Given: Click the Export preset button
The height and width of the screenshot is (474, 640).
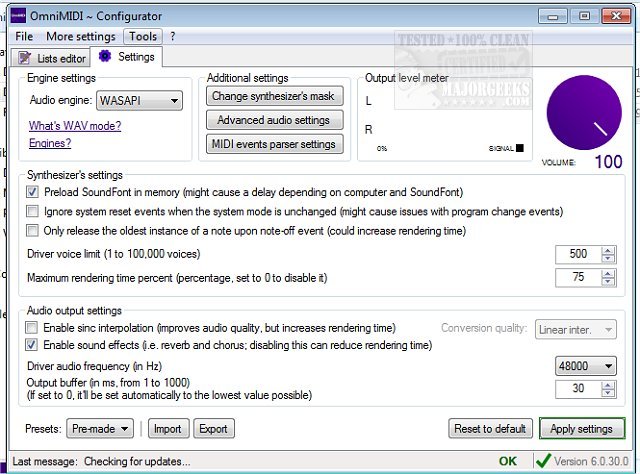Looking at the screenshot, I should click(214, 429).
